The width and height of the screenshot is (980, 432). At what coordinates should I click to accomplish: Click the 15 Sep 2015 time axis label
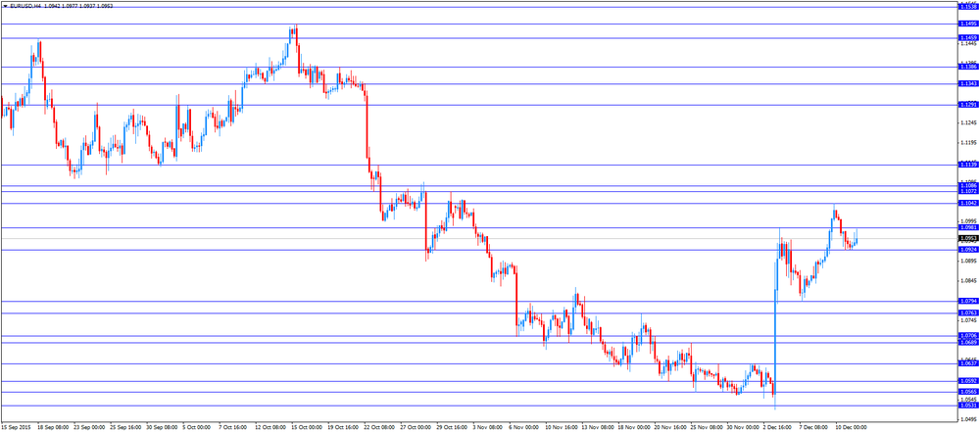tap(14, 428)
